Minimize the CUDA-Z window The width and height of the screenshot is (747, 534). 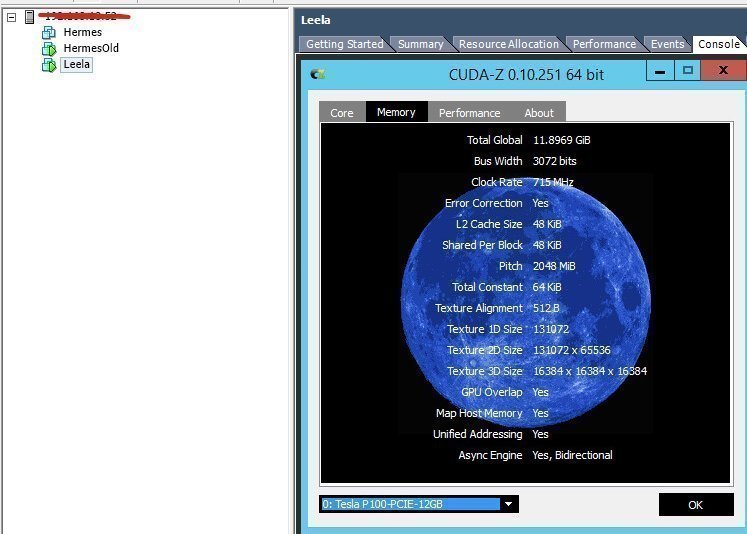tap(659, 71)
